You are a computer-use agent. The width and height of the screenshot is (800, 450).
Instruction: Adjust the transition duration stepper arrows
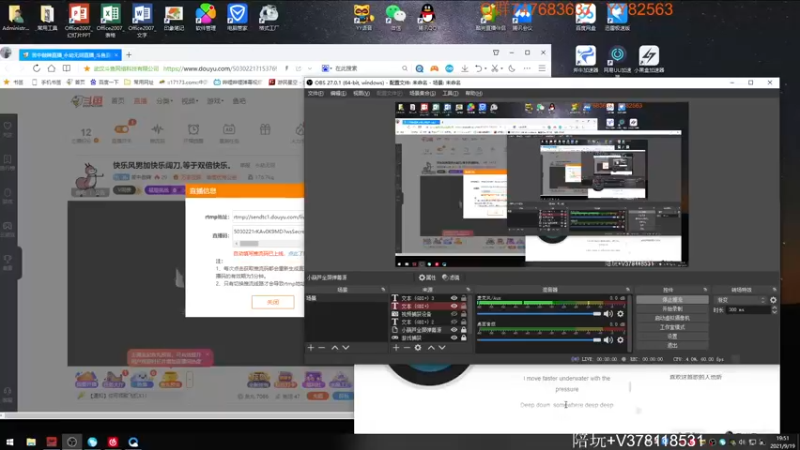[x=774, y=310]
